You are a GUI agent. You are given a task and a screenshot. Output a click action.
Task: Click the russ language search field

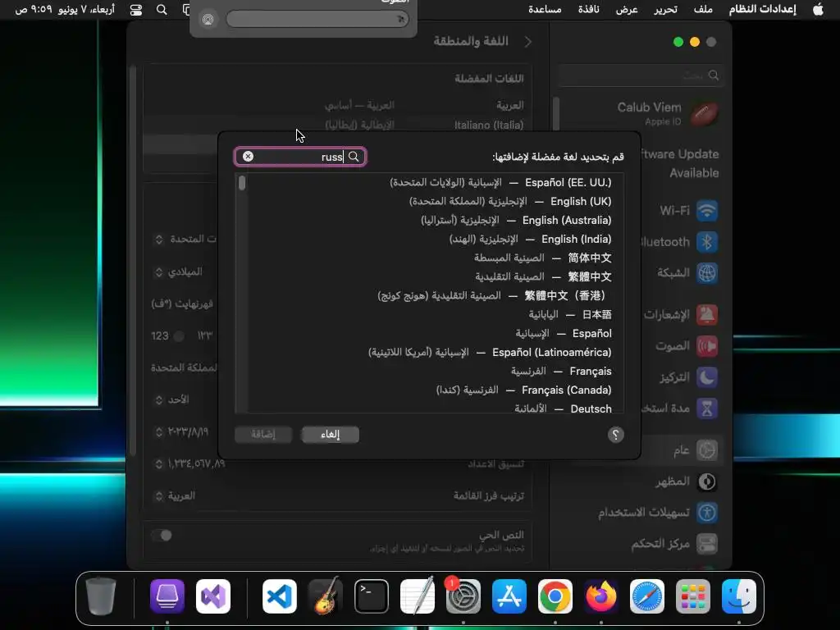coord(300,157)
